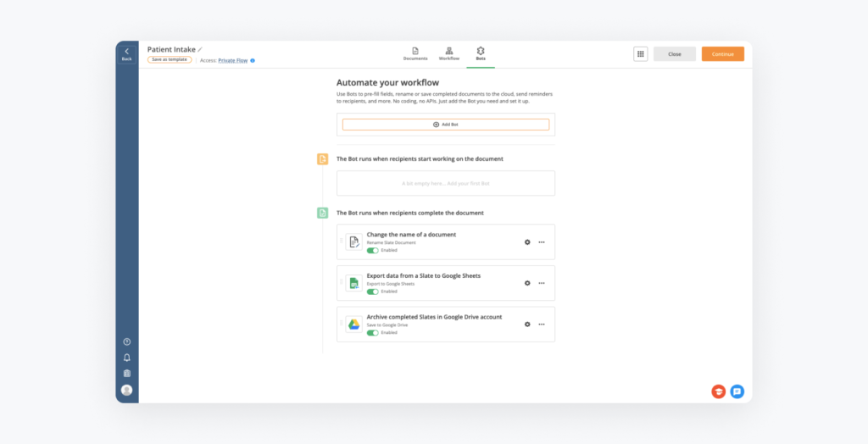Click the Add Bot button
The height and width of the screenshot is (444, 868).
coord(445,125)
